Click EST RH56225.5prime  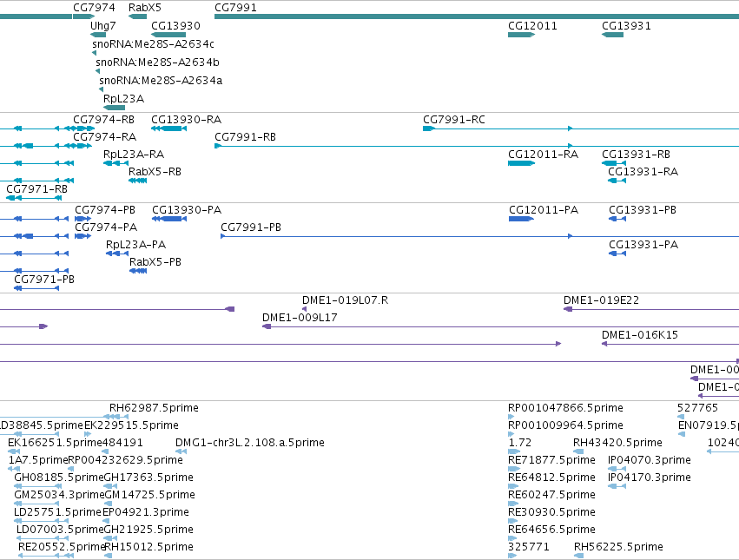[x=618, y=547]
